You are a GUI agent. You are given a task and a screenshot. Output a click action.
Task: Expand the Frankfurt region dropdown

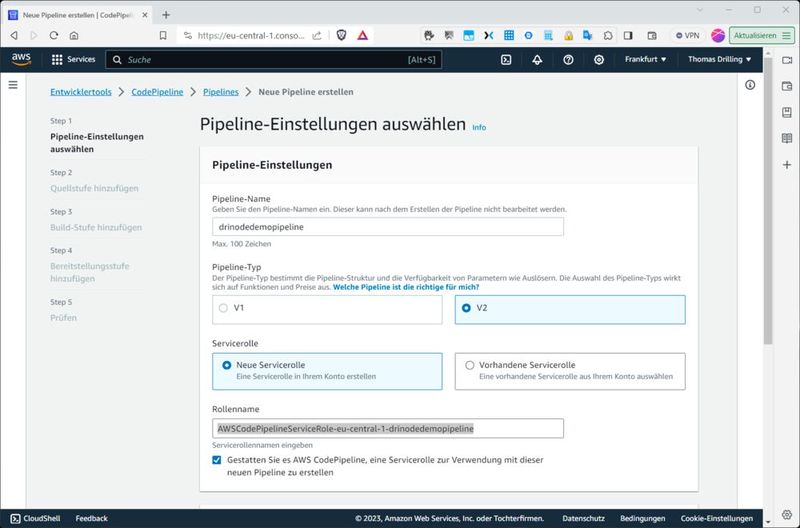click(646, 60)
